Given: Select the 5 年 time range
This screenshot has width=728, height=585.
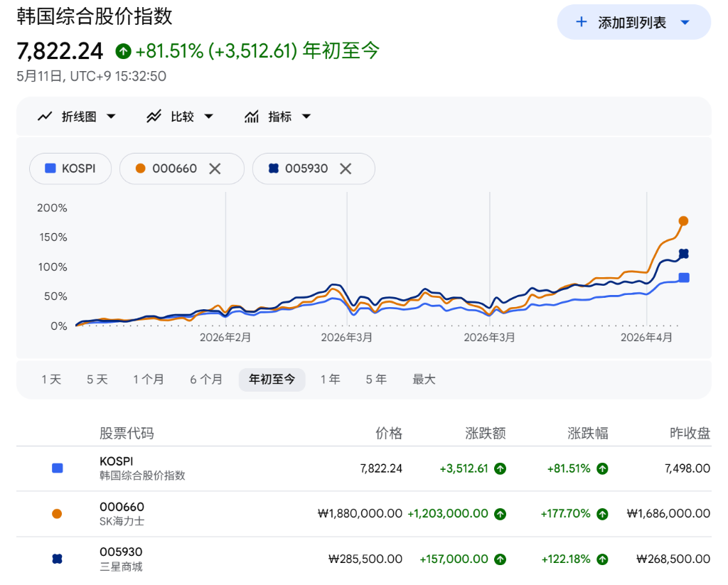Looking at the screenshot, I should (x=376, y=380).
